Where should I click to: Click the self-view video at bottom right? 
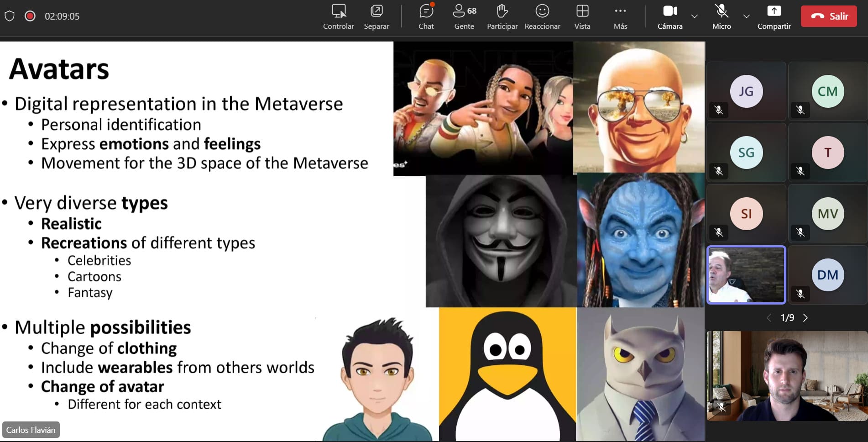(x=787, y=376)
